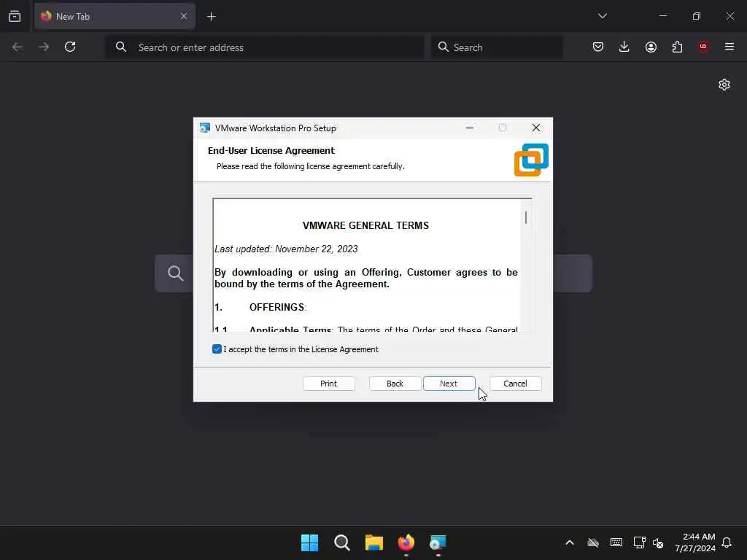Viewport: 747px width, 560px height.
Task: Click muted volume tray icon
Action: coord(658,542)
